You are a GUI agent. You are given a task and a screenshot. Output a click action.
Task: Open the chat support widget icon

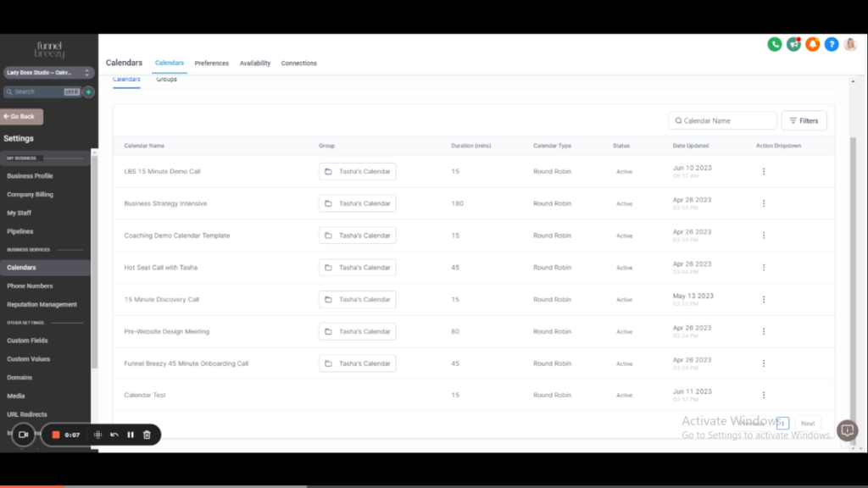click(x=847, y=430)
